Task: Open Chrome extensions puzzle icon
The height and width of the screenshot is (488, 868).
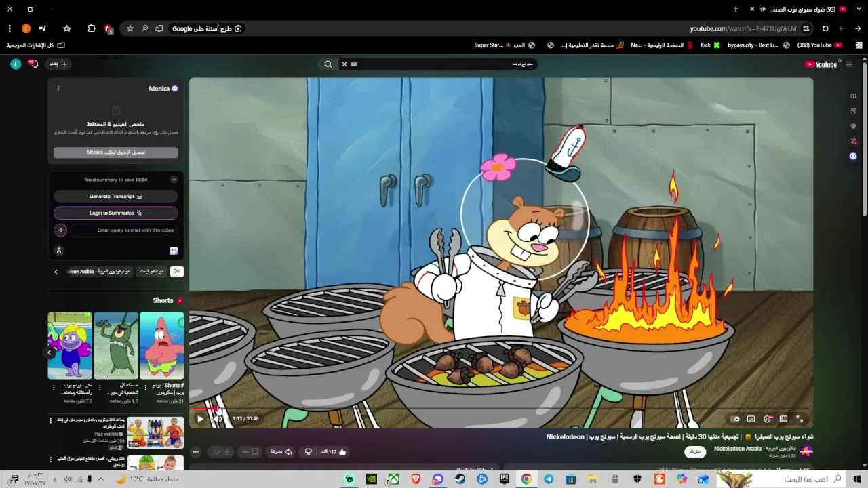Action: click(x=92, y=28)
